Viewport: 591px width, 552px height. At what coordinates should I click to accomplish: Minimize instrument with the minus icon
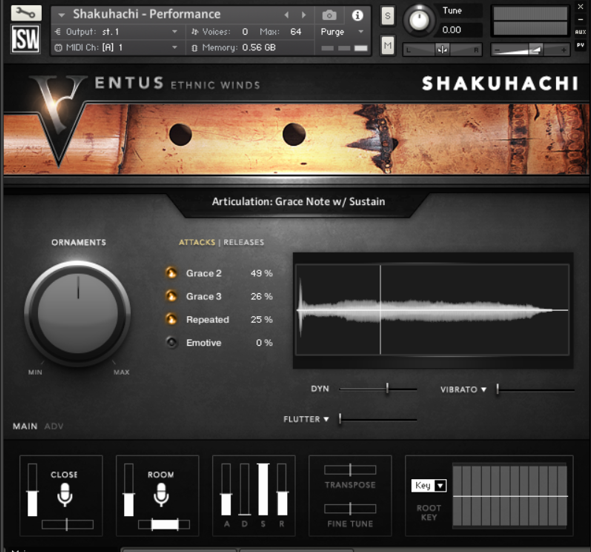(x=580, y=20)
